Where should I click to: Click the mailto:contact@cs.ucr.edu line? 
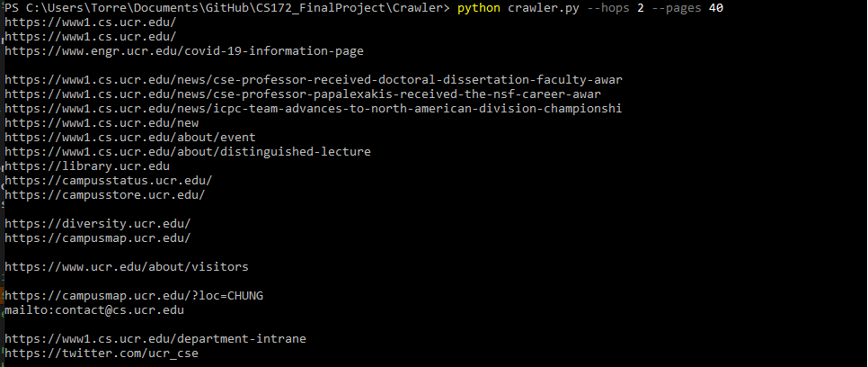click(94, 310)
